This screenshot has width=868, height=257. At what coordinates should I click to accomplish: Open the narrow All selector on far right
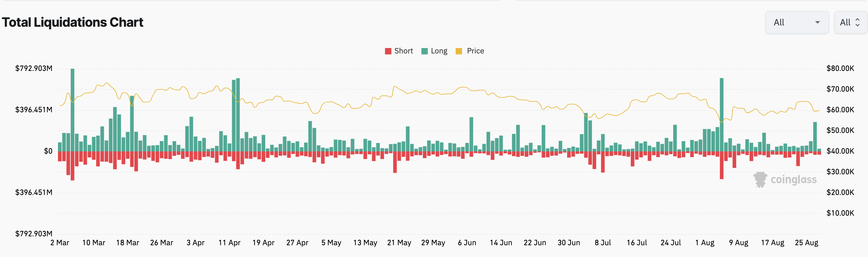(850, 23)
